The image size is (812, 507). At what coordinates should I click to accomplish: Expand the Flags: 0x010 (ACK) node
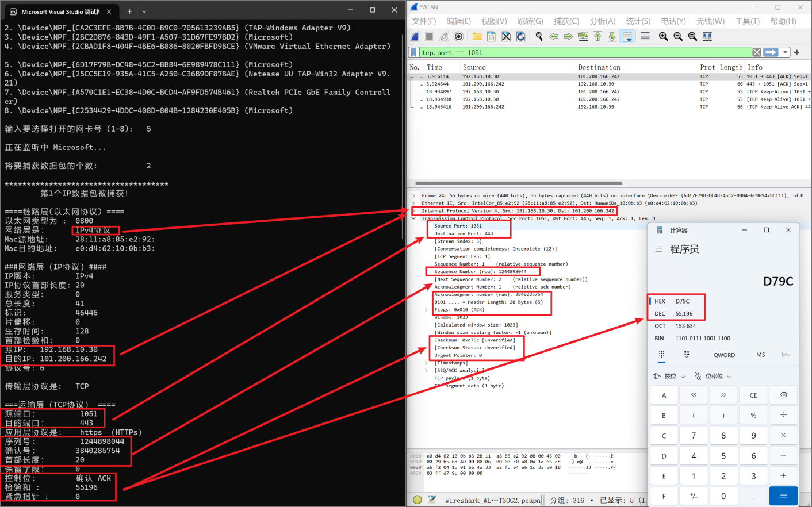coord(426,310)
